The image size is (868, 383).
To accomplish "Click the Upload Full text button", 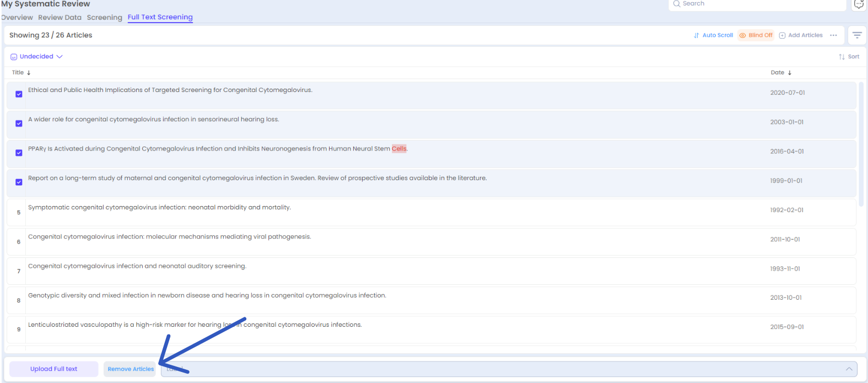I will [53, 369].
